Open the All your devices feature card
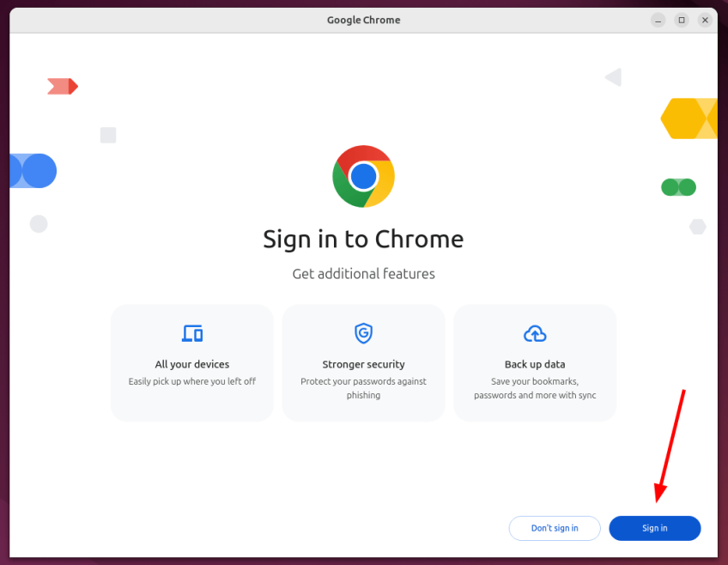 191,362
